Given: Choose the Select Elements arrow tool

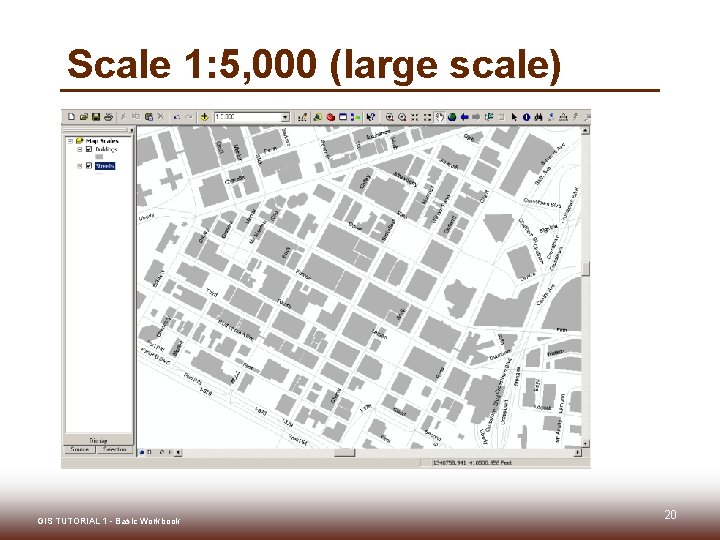Looking at the screenshot, I should point(514,117).
